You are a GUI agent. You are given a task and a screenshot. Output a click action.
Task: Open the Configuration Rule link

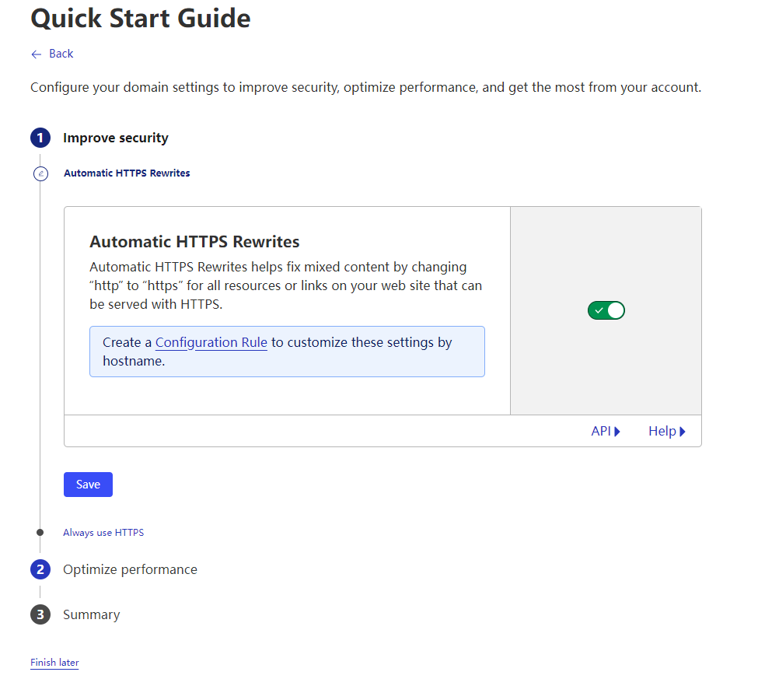click(x=211, y=342)
